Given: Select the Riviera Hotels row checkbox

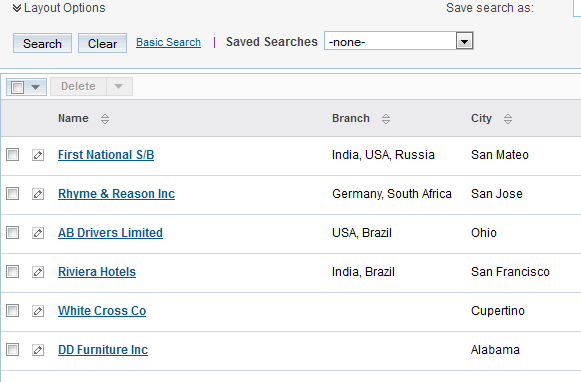Looking at the screenshot, I should pyautogui.click(x=13, y=272).
